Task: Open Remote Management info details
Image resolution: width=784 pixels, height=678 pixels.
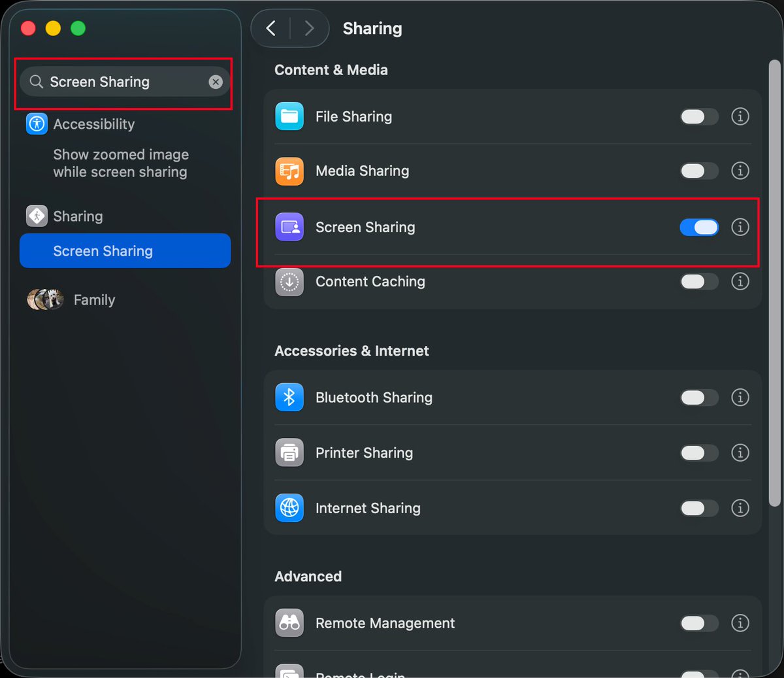Action: (x=740, y=623)
